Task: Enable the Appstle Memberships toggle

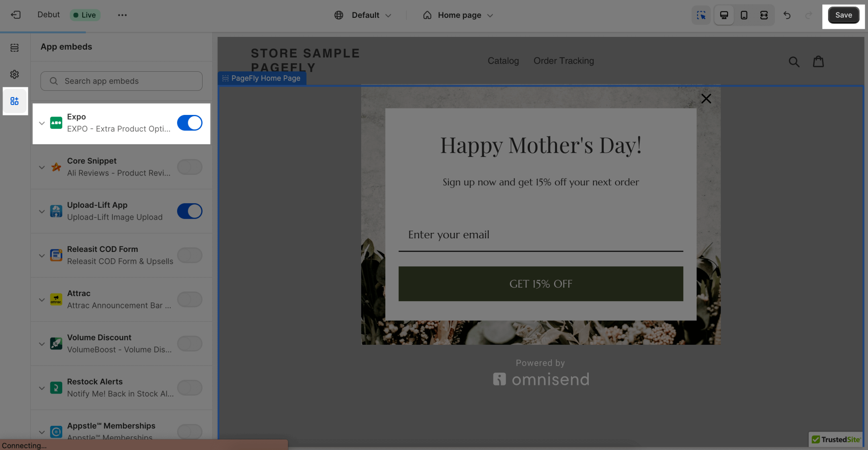Action: click(x=189, y=432)
